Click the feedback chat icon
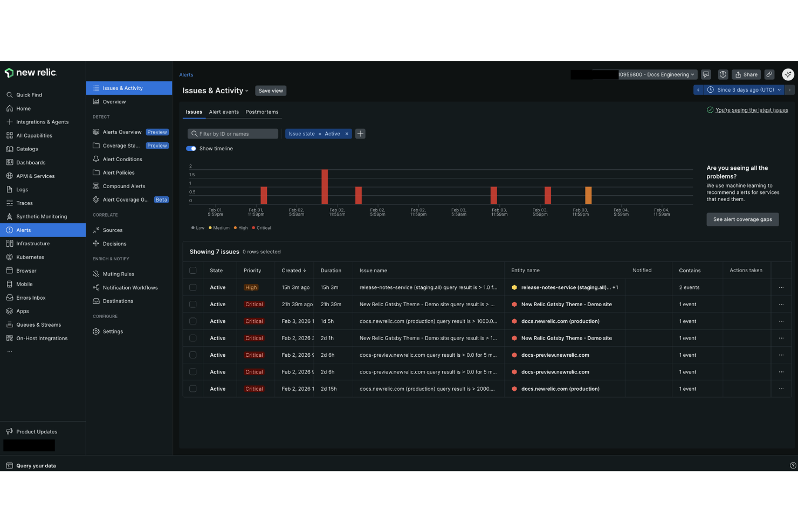Image resolution: width=798 pixels, height=532 pixels. pos(706,74)
